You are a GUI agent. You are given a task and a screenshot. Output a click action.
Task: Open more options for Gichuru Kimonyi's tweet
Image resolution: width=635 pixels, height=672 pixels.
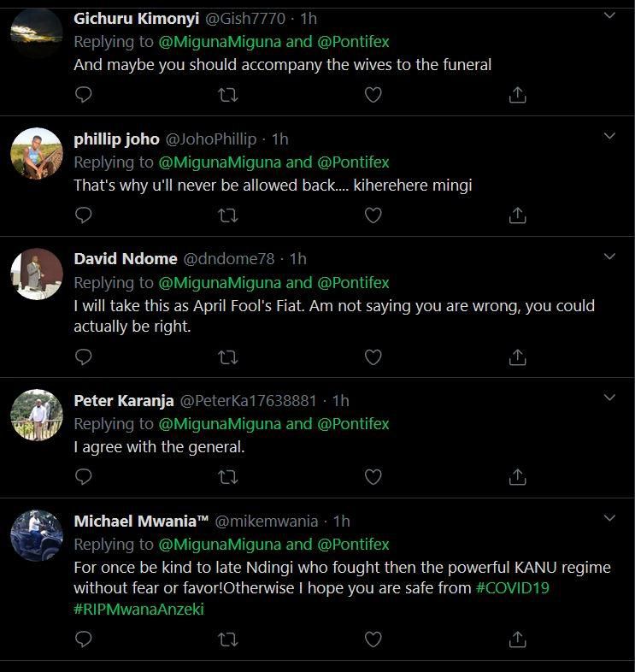tap(609, 15)
